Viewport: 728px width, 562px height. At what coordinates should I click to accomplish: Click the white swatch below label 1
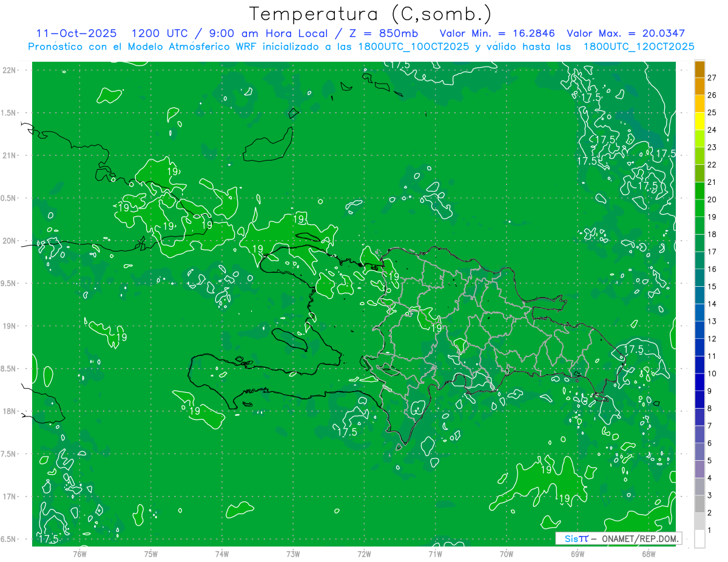[x=699, y=539]
